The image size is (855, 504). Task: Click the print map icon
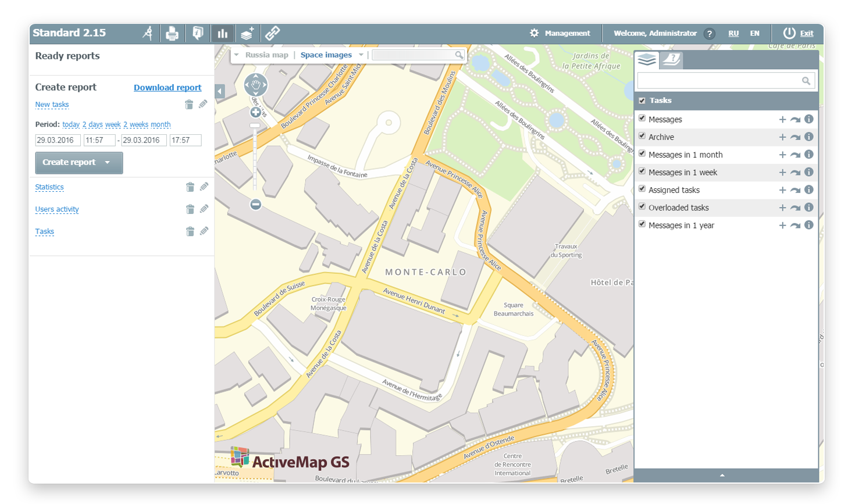pos(172,34)
